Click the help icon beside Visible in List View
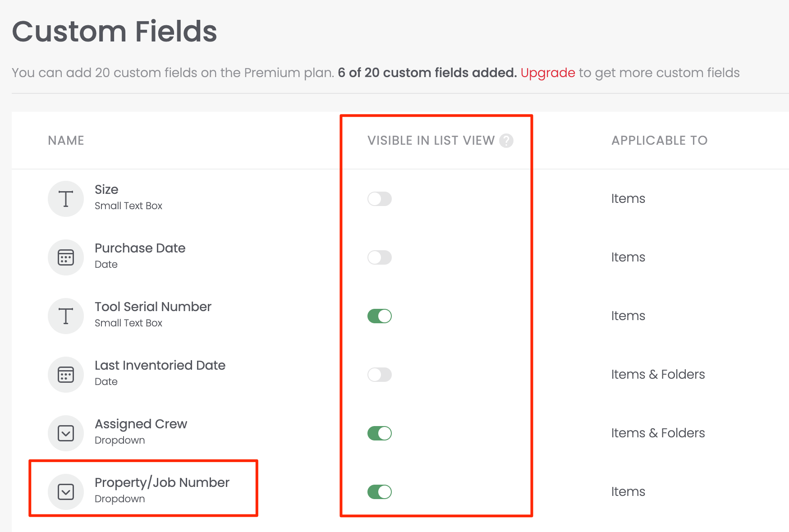Viewport: 789px width, 532px height. pos(506,141)
